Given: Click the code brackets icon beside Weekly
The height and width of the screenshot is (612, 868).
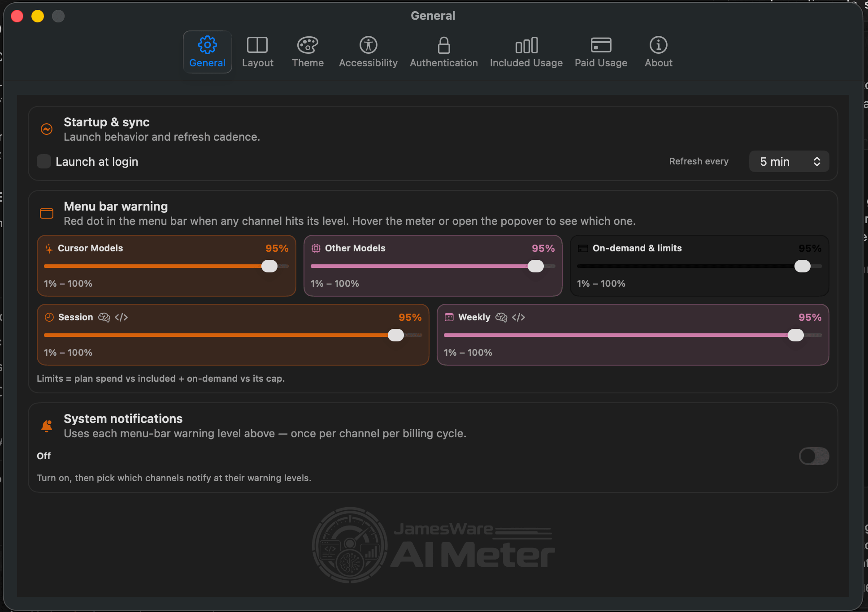Looking at the screenshot, I should [518, 317].
